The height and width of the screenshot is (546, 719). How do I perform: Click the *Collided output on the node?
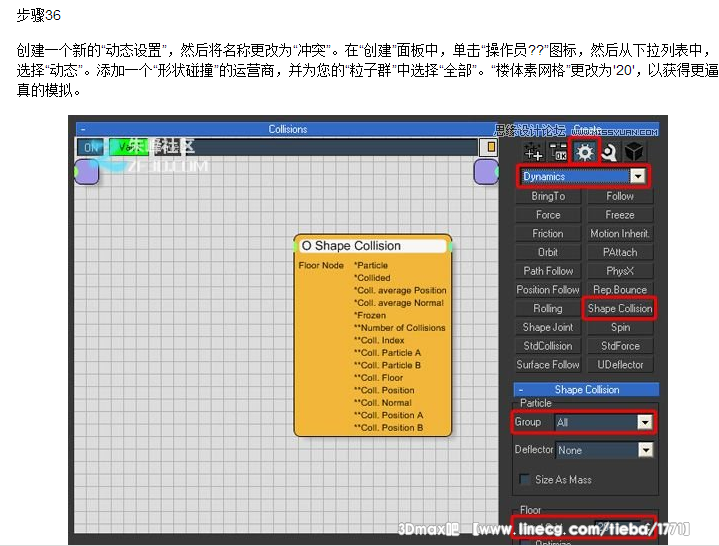372,278
